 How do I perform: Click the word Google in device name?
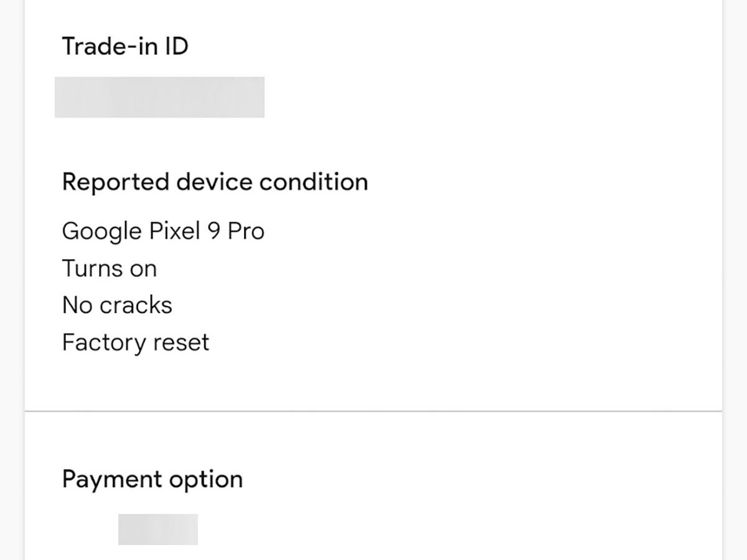101,231
